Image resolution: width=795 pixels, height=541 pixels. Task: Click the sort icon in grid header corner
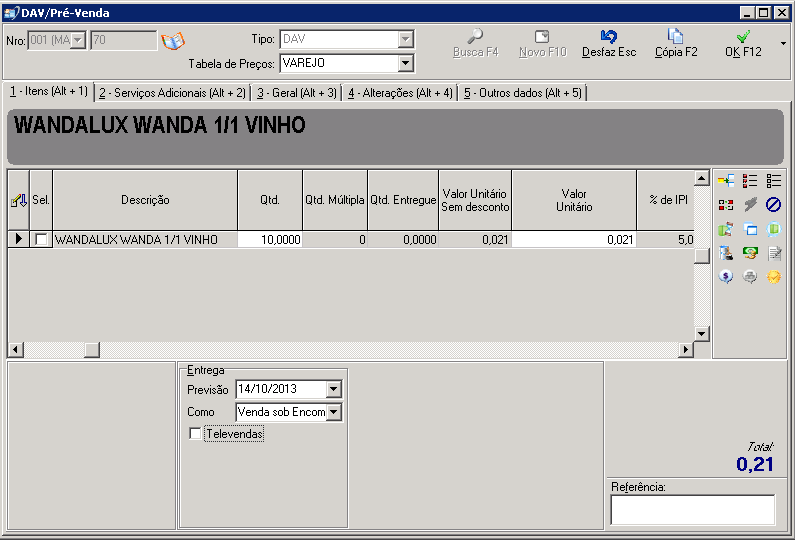coord(19,201)
